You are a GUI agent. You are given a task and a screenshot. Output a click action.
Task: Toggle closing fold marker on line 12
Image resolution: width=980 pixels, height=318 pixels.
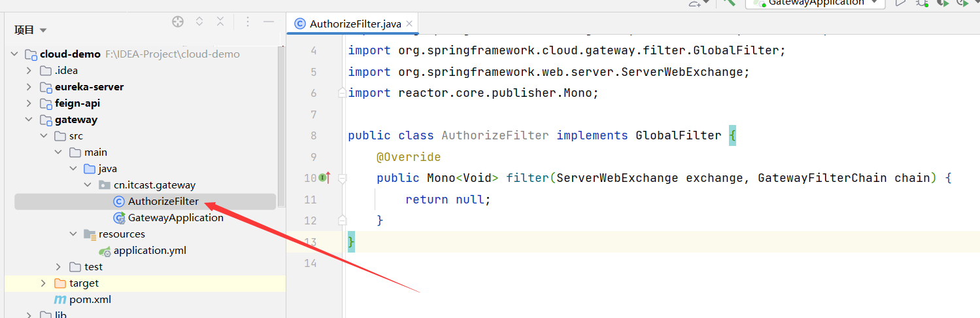342,221
